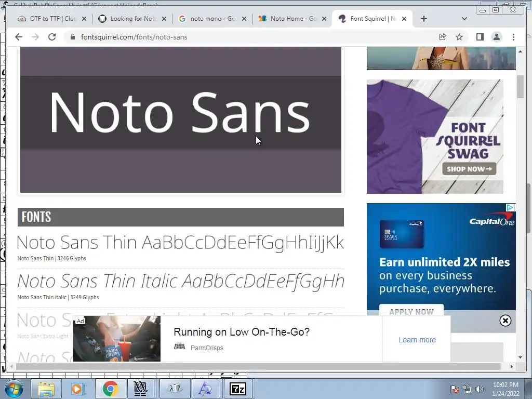Click Learn more in ParmCrisps ad
Viewport: 532px width, 399px height.
pyautogui.click(x=417, y=340)
